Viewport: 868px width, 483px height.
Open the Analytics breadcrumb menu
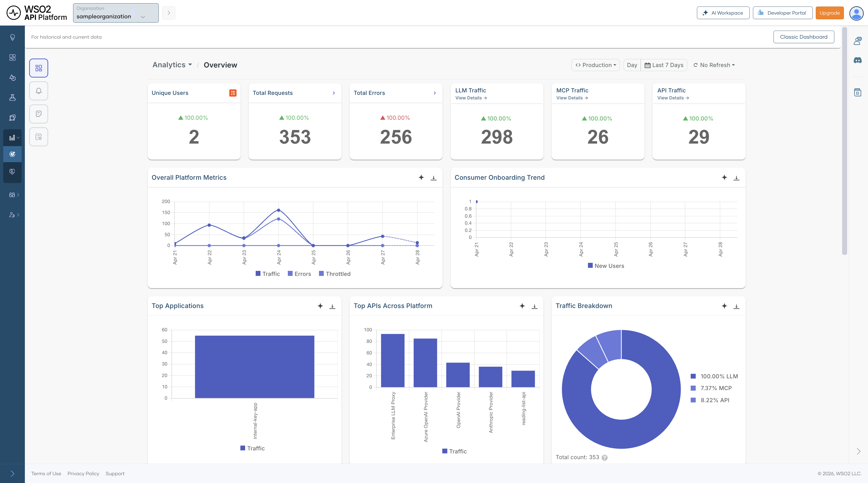[172, 65]
